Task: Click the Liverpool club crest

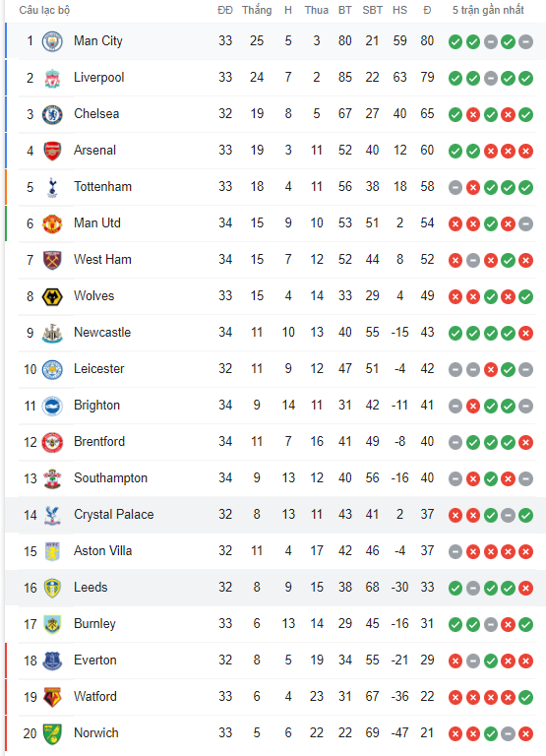Action: coord(52,78)
